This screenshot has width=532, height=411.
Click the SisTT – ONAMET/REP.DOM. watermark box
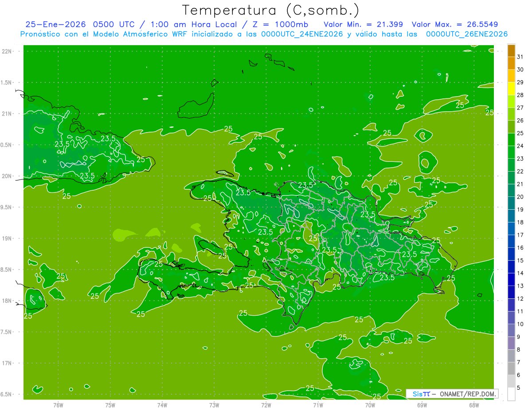tap(452, 394)
